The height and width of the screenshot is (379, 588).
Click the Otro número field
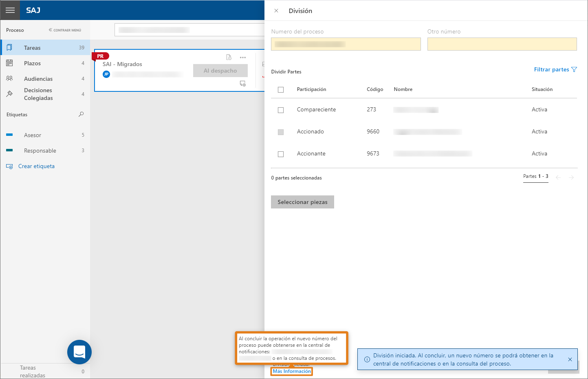click(x=502, y=44)
